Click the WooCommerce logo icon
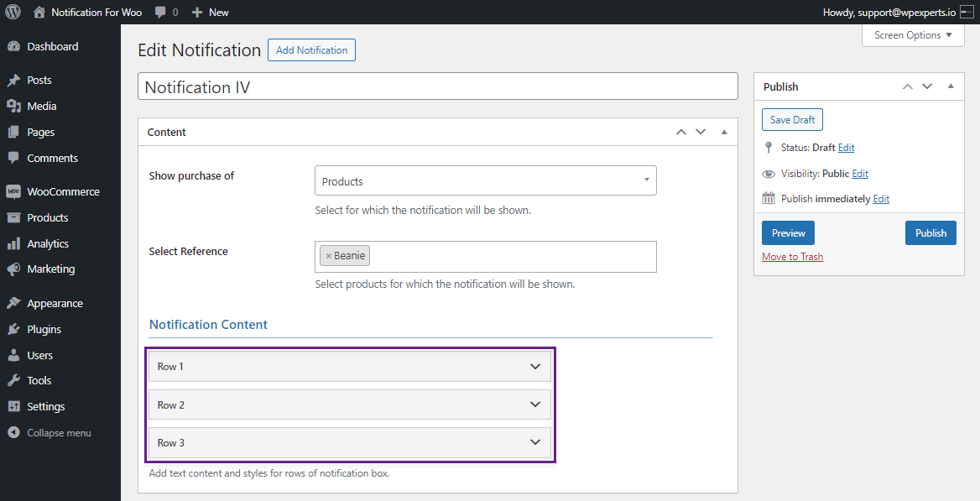The height and width of the screenshot is (501, 980). pos(13,192)
